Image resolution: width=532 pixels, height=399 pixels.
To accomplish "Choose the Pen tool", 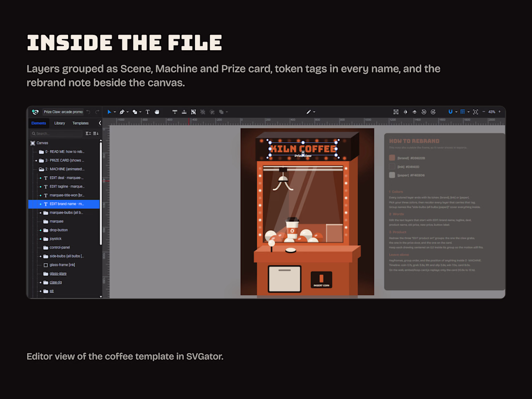I will click(x=122, y=112).
